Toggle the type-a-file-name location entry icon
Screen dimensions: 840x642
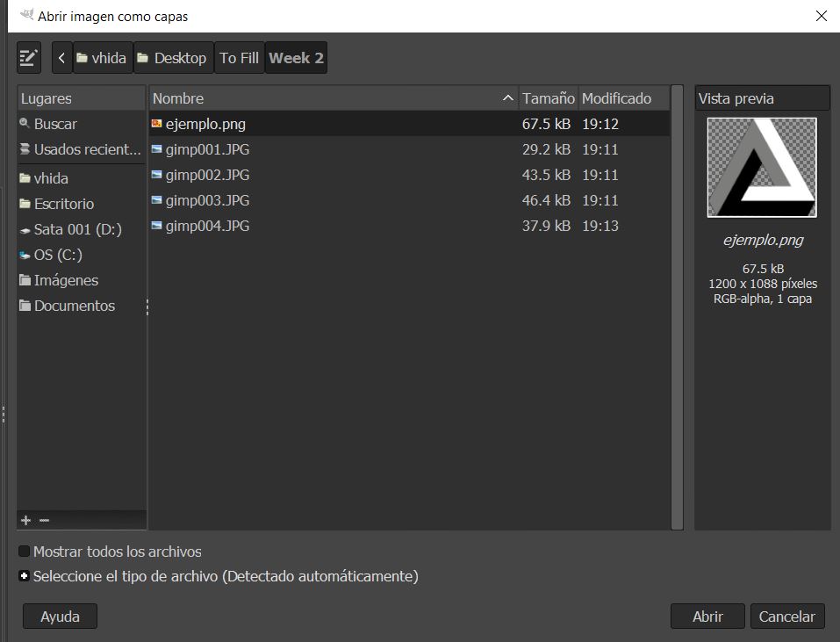point(28,57)
